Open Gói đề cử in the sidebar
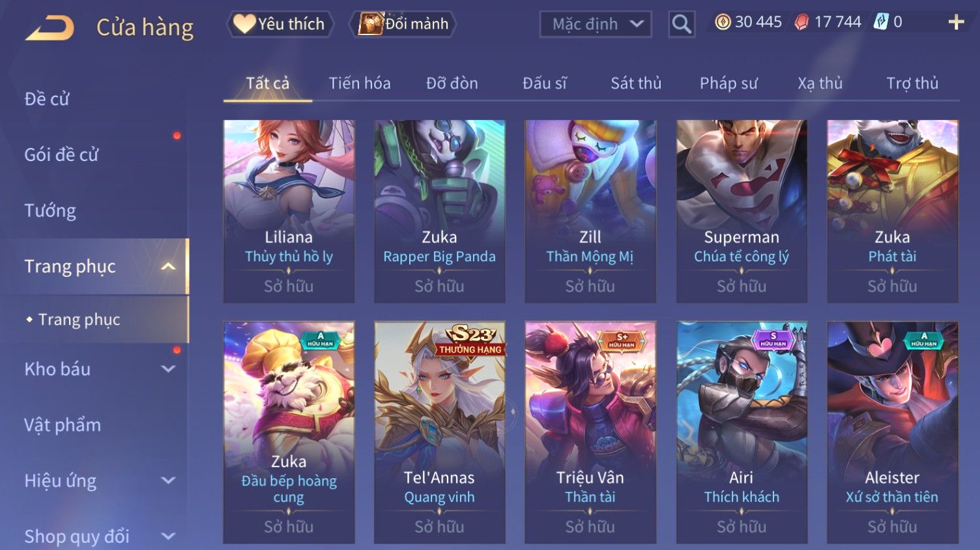This screenshot has width=980, height=550. pyautogui.click(x=61, y=155)
